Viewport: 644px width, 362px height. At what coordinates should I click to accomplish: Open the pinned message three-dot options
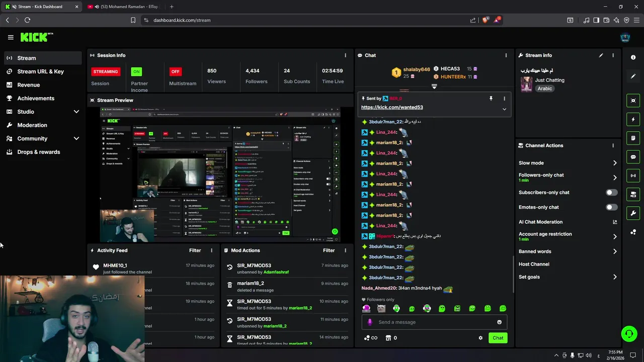(x=504, y=99)
